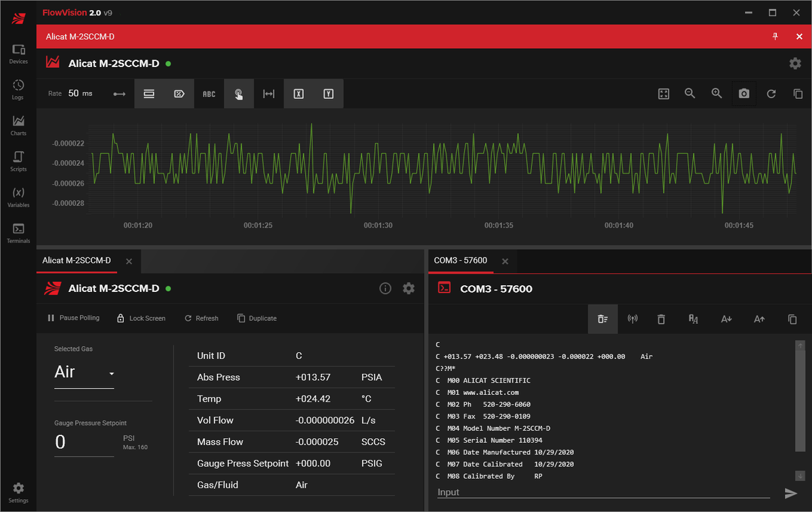
Task: Send the terminal command with arrow icon
Action: tap(790, 493)
